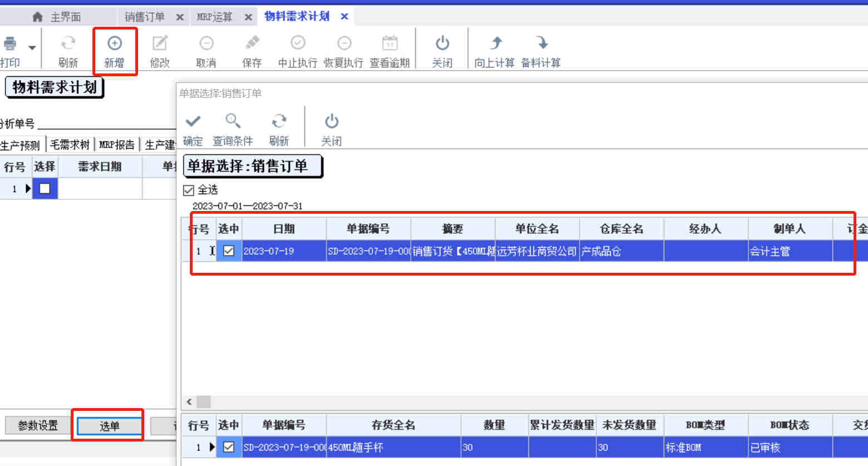Click the 取消 (cancel) toolbar icon

[x=206, y=43]
